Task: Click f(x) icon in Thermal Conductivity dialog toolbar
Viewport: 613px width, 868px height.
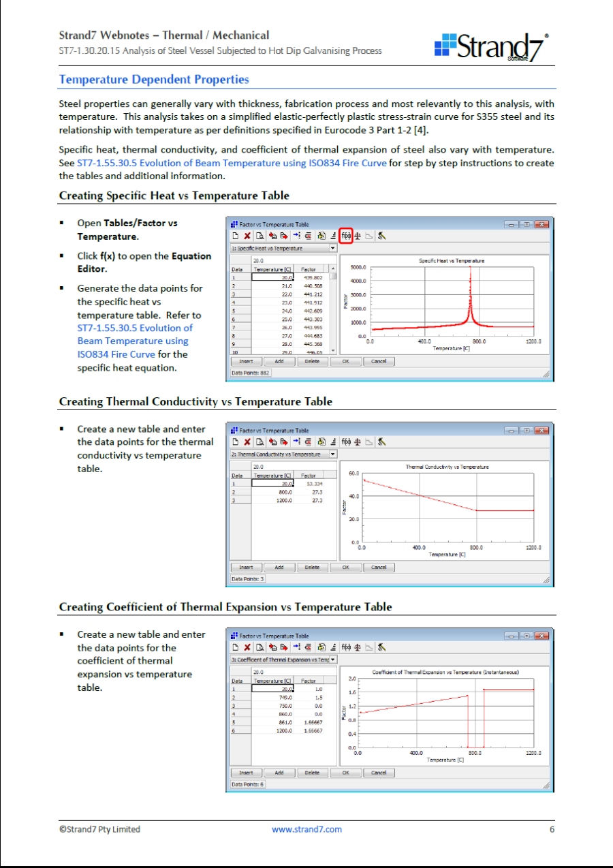Action: pyautogui.click(x=346, y=442)
